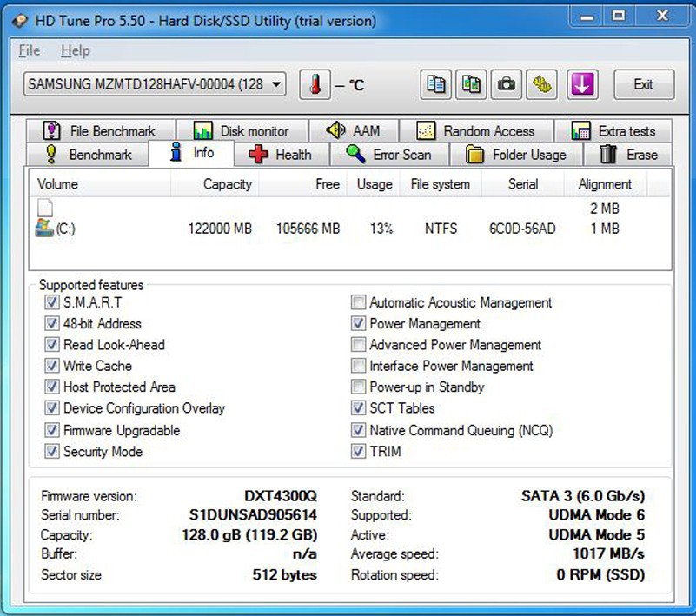Open the options wrench icon
696x616 pixels.
point(542,84)
